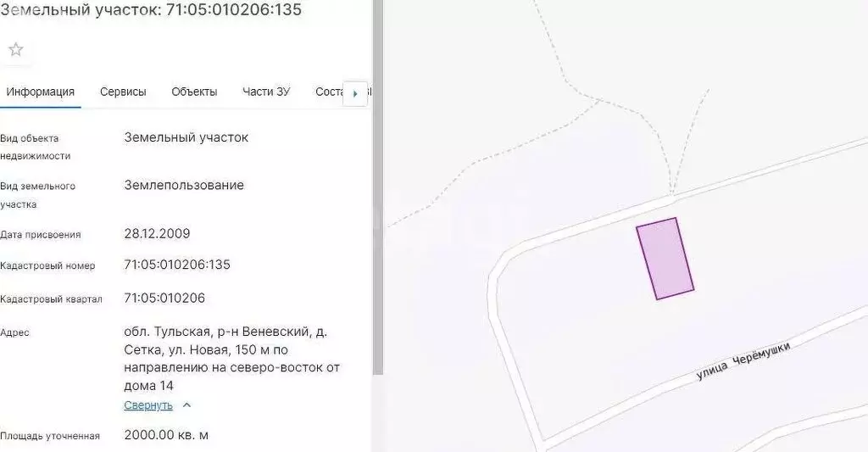Click the Вид объекта недвижимости label
The width and height of the screenshot is (868, 452).
[x=36, y=147]
